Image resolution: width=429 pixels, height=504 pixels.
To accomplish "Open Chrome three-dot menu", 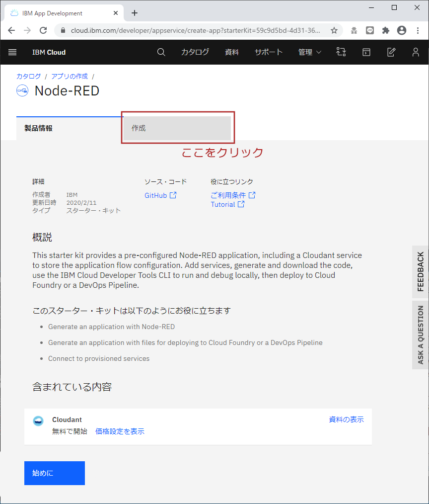I will pos(418,30).
